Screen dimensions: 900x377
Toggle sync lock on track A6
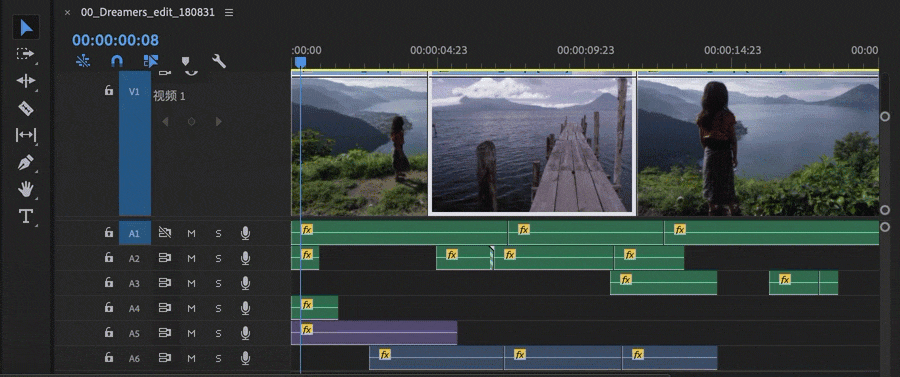(165, 358)
